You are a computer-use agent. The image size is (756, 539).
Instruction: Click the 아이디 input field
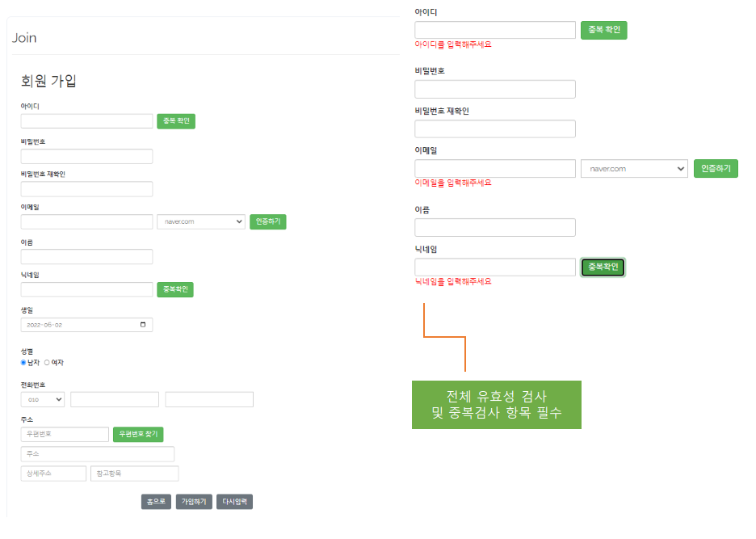click(86, 120)
